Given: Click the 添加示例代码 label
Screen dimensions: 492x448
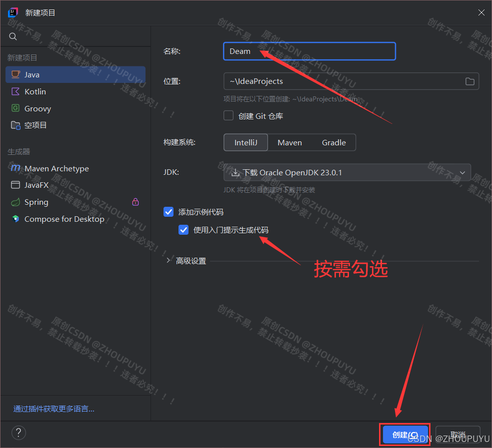Looking at the screenshot, I should click(201, 212).
